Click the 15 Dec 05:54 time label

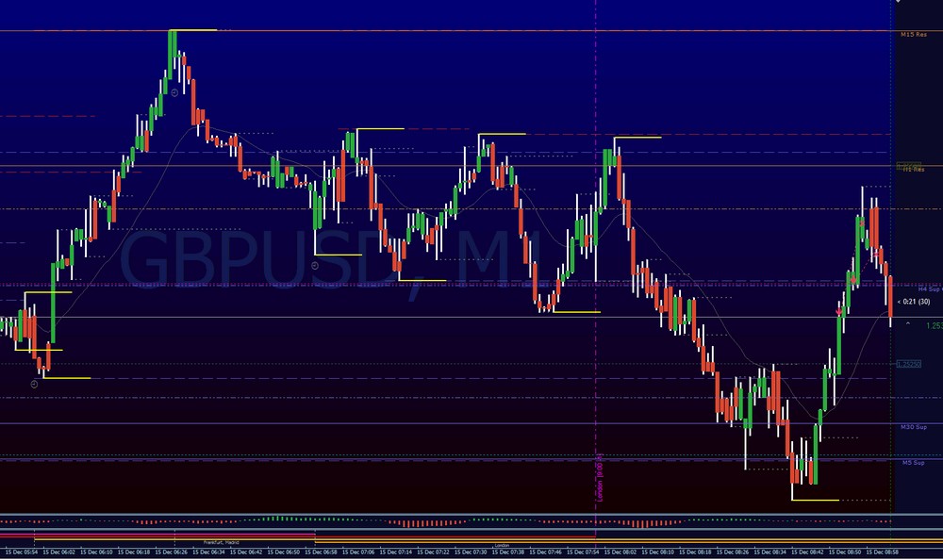click(x=21, y=552)
